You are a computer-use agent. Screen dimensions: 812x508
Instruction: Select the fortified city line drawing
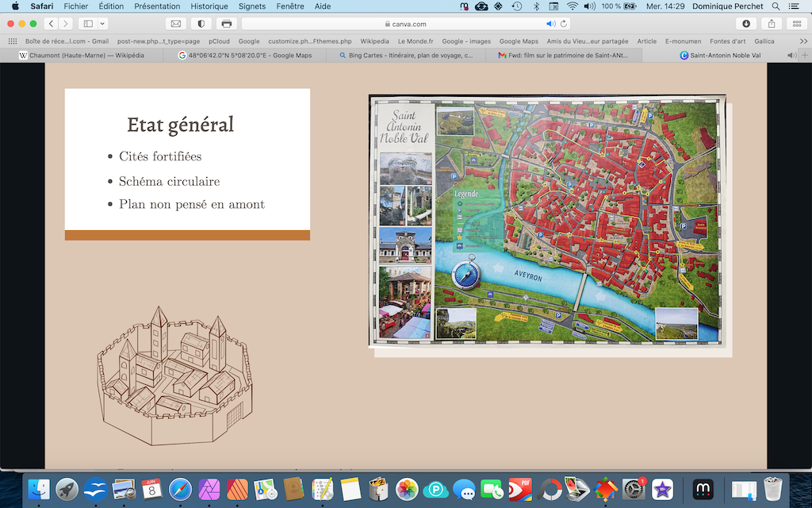pyautogui.click(x=174, y=375)
